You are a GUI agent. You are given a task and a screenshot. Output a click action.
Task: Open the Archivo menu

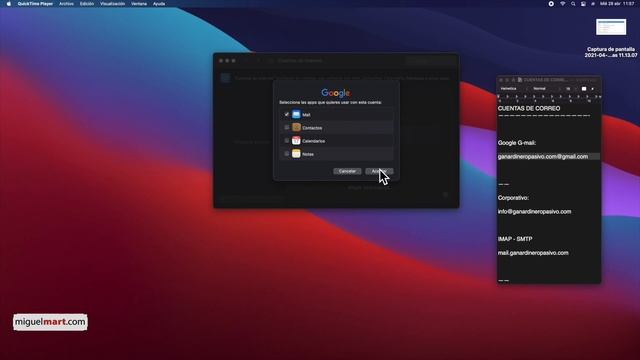coord(67,4)
